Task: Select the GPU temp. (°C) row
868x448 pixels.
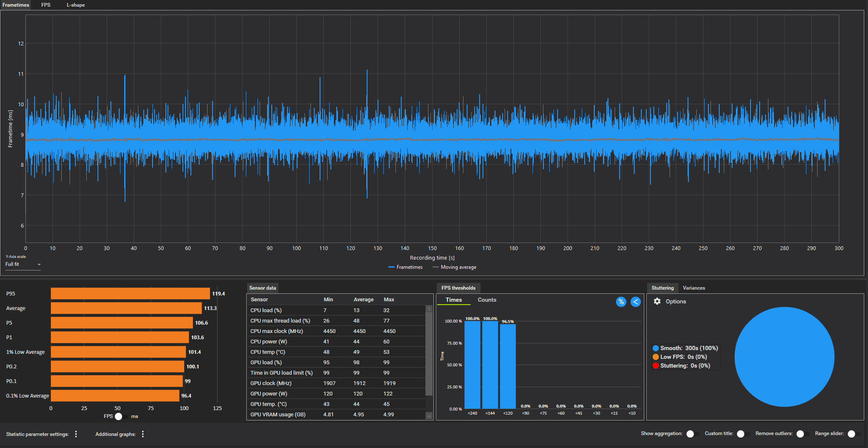Action: (x=336, y=404)
